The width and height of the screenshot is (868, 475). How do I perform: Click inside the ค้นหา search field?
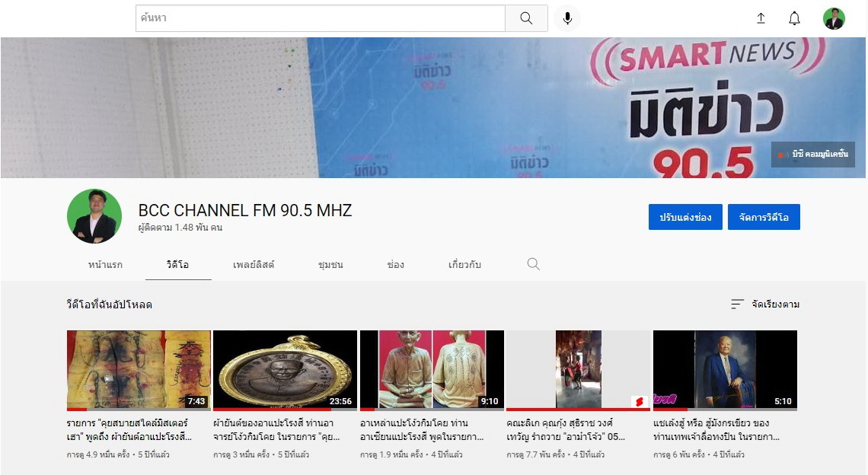[320, 18]
